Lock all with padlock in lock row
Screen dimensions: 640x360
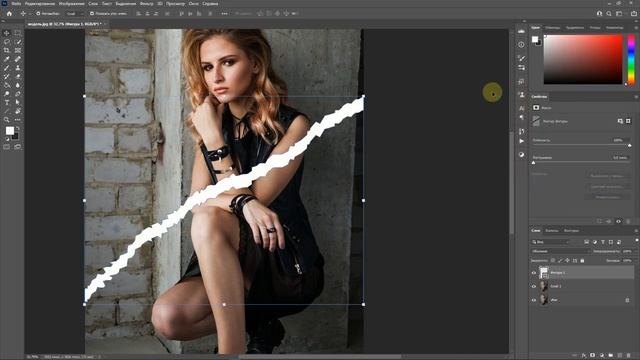(x=582, y=260)
